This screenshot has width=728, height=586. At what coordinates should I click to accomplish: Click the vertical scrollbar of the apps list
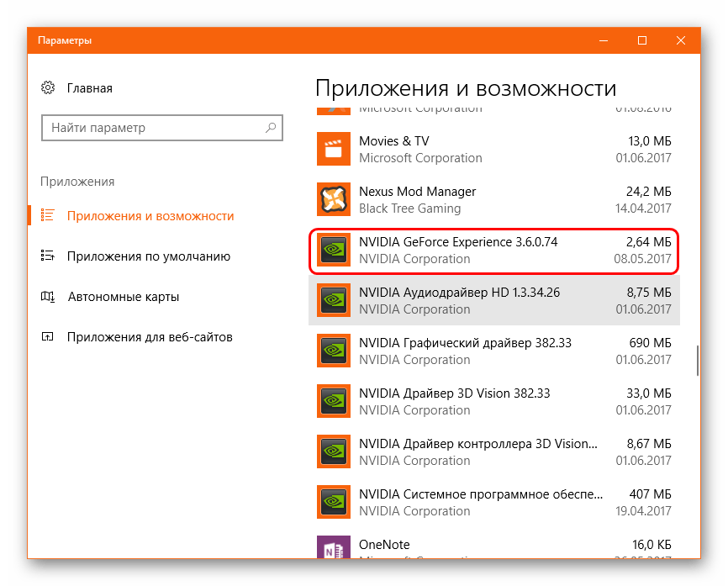pos(696,362)
